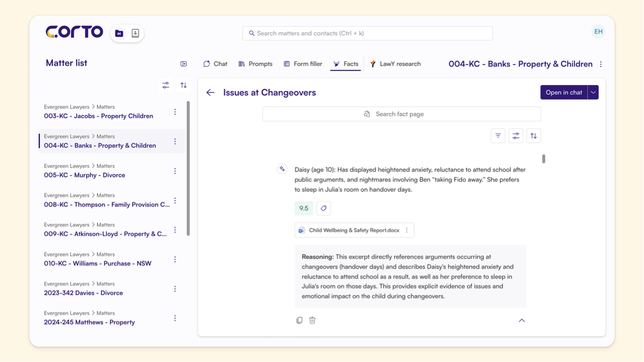Open 003-KC - Jacobs - Property Children
644x362 pixels.
coord(98,116)
